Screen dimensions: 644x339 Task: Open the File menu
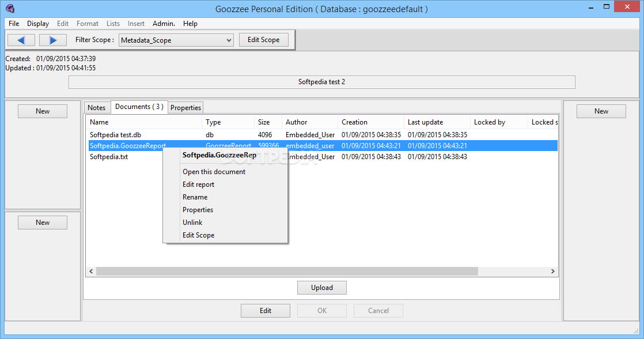(14, 24)
